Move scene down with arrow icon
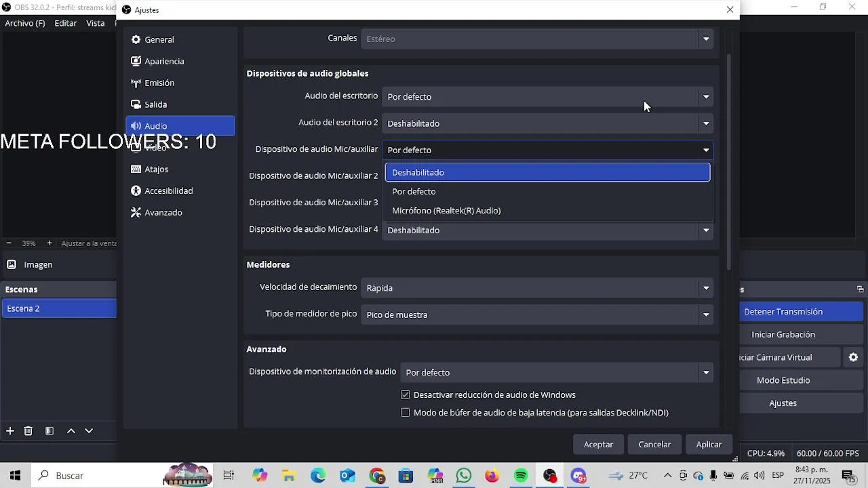Screen dimensions: 868x488 coord(89,431)
